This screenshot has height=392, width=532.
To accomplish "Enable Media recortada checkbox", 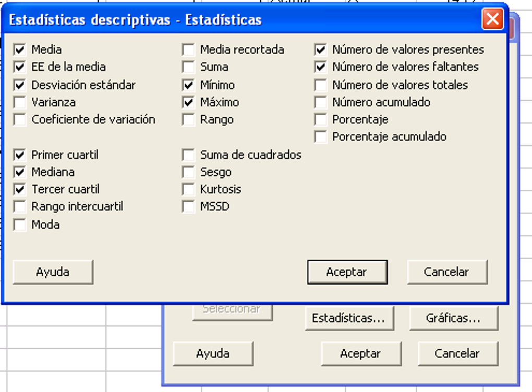I will click(x=188, y=50).
